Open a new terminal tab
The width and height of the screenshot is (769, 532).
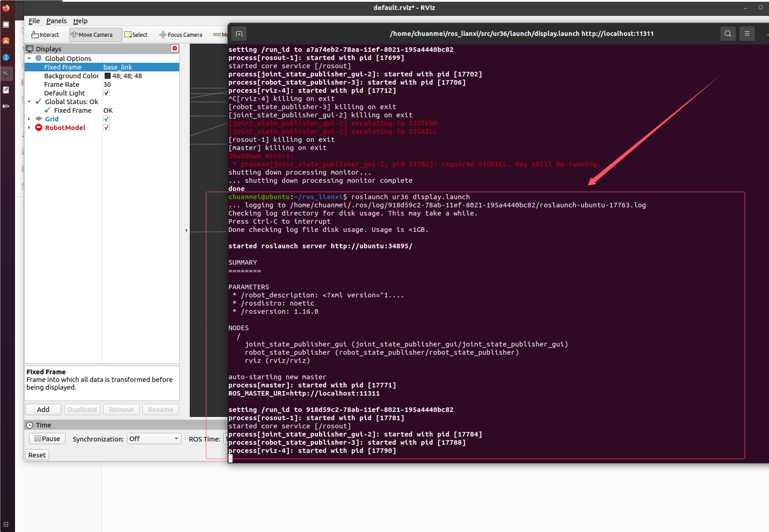click(239, 33)
